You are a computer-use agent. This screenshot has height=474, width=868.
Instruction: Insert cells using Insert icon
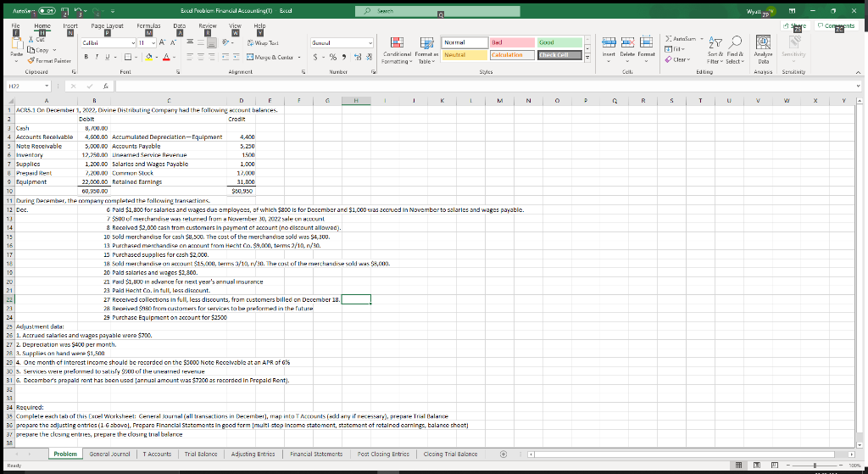[609, 43]
